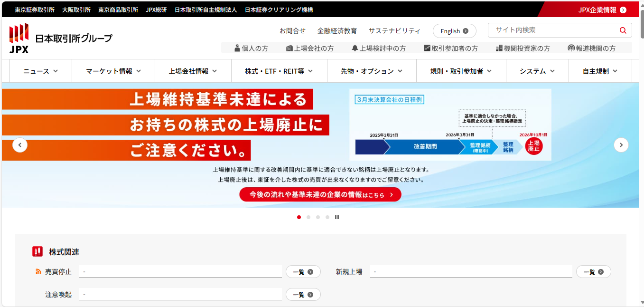This screenshot has height=307, width=644.
Task: Click the red candlestick icon beside 株式関連
Action: (37, 251)
